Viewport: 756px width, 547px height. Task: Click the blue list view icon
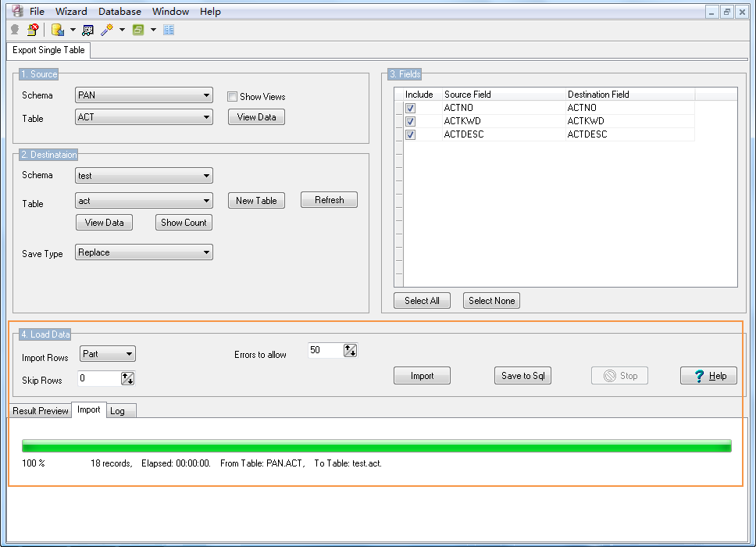[x=169, y=30]
